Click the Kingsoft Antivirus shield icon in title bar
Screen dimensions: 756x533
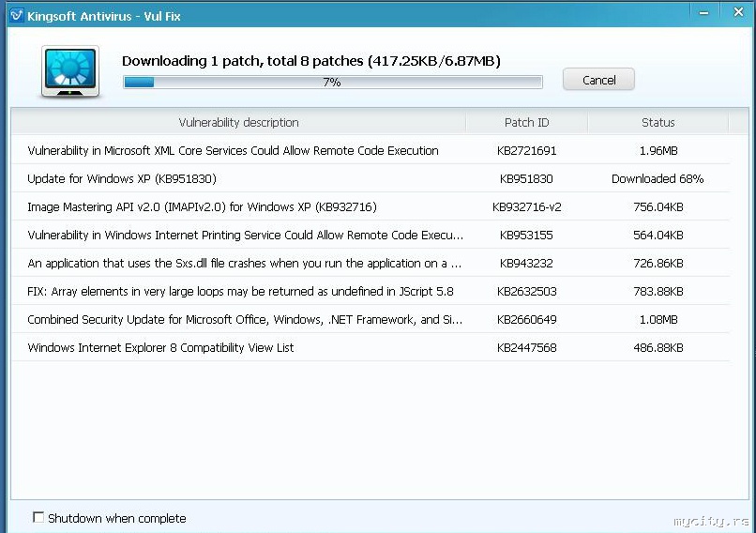(16, 15)
